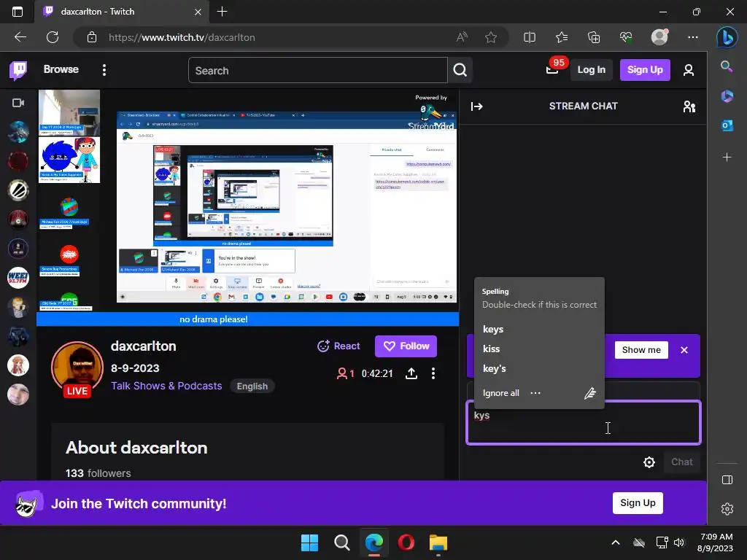Select spelling suggestion 'kiss'

pyautogui.click(x=491, y=349)
